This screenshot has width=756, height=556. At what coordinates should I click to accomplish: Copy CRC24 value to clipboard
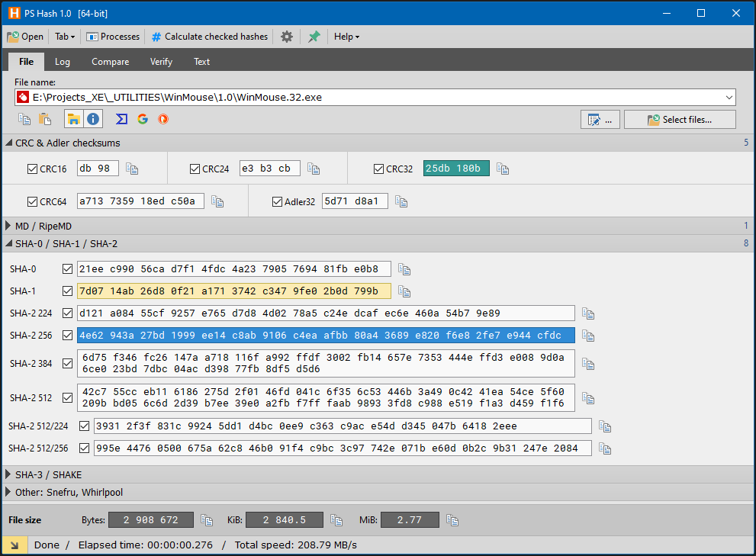[x=314, y=169]
